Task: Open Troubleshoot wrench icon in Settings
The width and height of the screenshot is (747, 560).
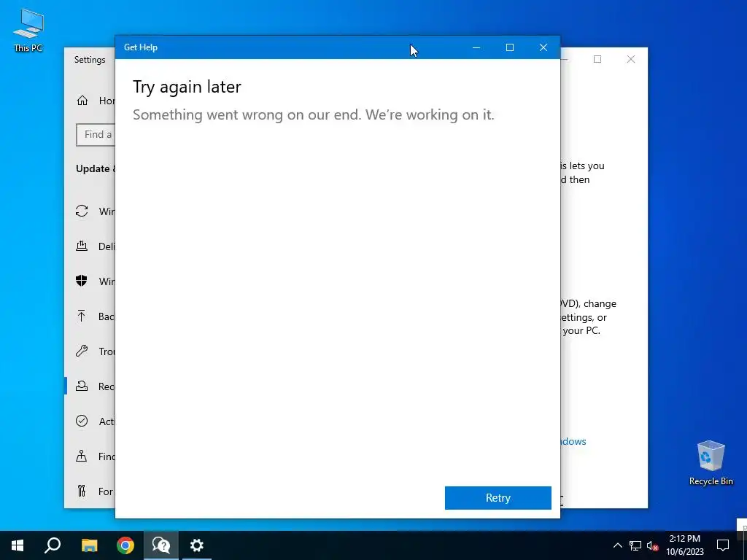Action: pyautogui.click(x=82, y=351)
